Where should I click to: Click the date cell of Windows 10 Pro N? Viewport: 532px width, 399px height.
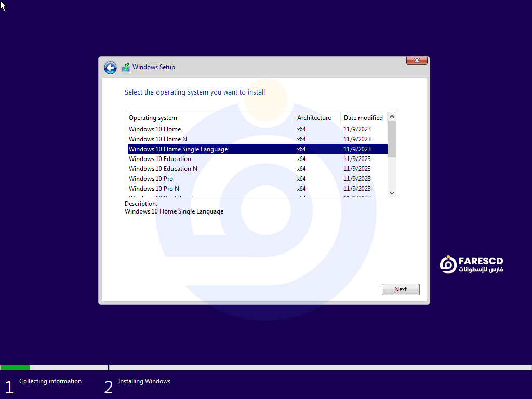point(357,188)
